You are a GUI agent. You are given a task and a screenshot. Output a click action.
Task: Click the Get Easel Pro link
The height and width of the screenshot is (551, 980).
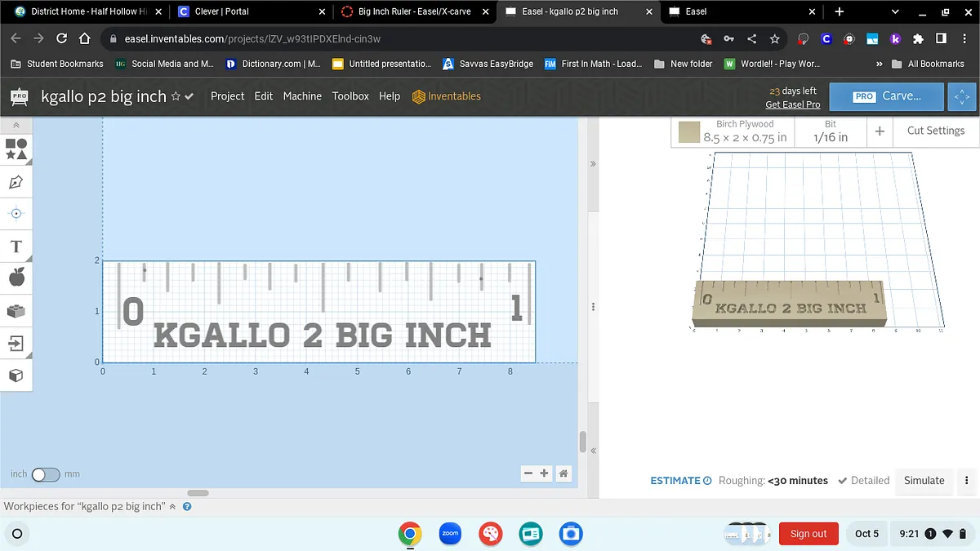pos(792,104)
